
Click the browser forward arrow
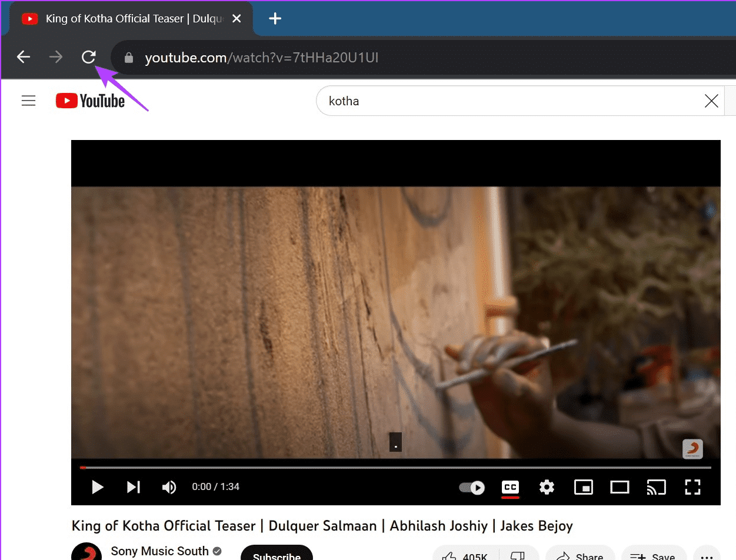point(56,57)
